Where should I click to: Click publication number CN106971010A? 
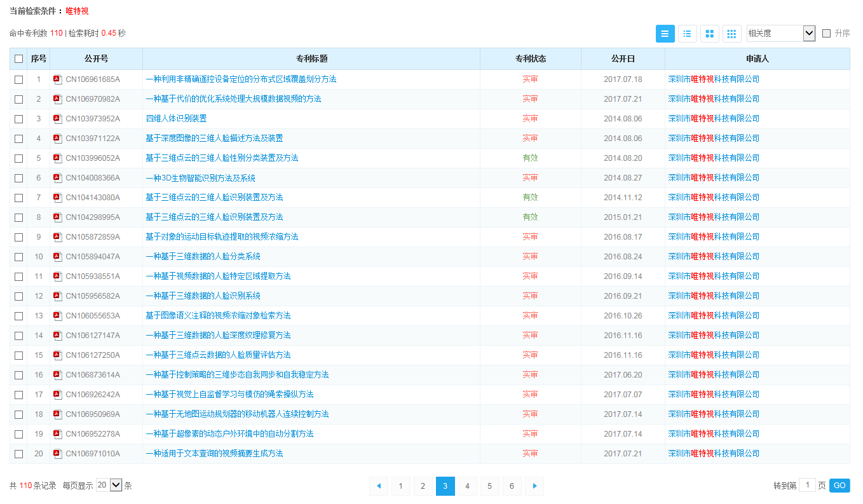[x=93, y=454]
